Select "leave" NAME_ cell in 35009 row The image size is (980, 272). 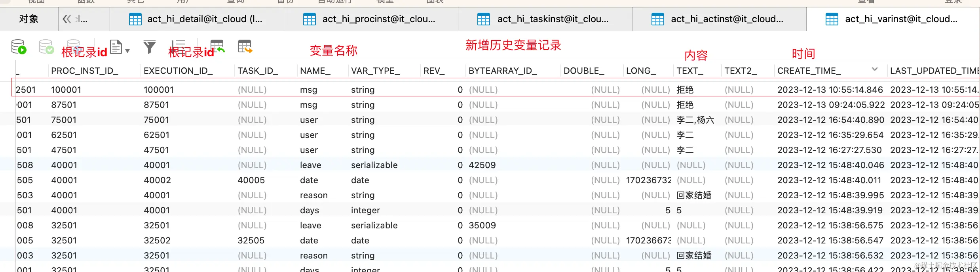pyautogui.click(x=310, y=226)
